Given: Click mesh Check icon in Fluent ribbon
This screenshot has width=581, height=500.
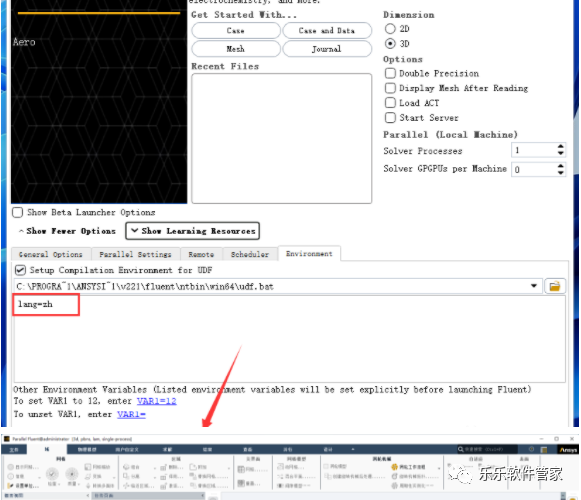Looking at the screenshot, I should [x=52, y=474].
